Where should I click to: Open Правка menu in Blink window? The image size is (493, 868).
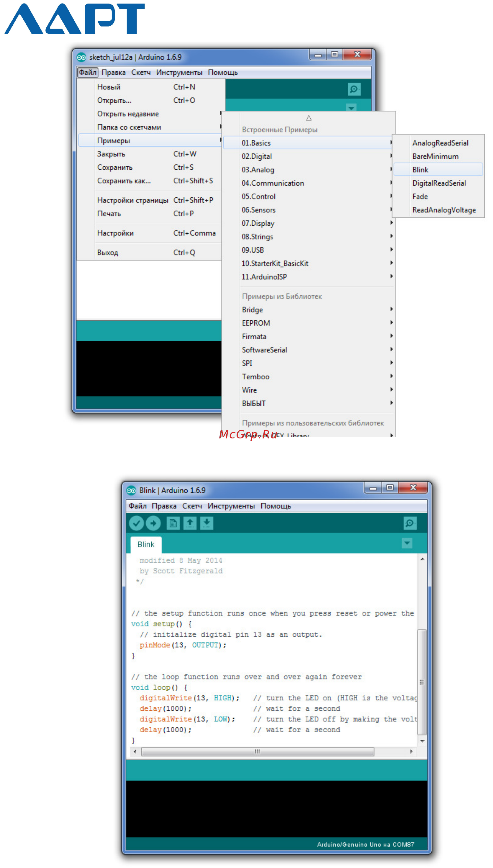(164, 506)
